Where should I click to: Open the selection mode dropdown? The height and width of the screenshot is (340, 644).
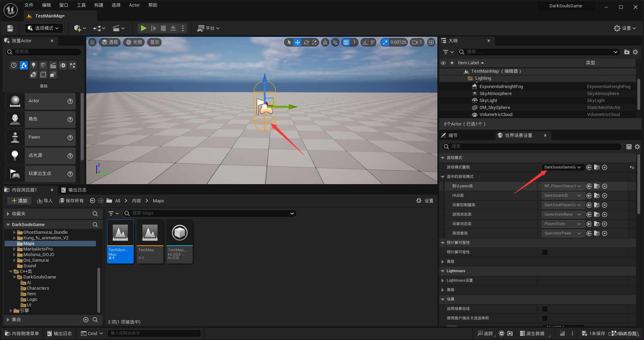click(44, 28)
